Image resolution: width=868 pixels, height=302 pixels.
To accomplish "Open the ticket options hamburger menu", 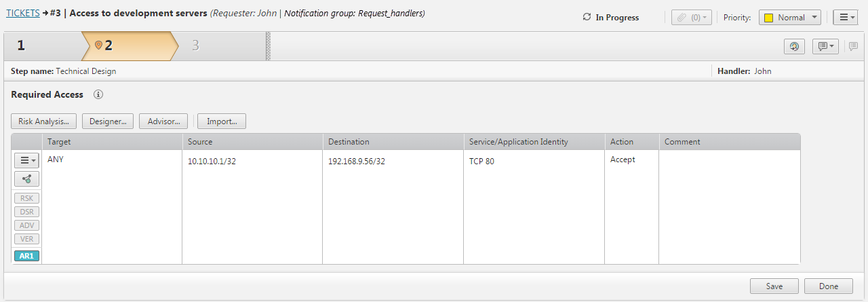I will click(847, 18).
